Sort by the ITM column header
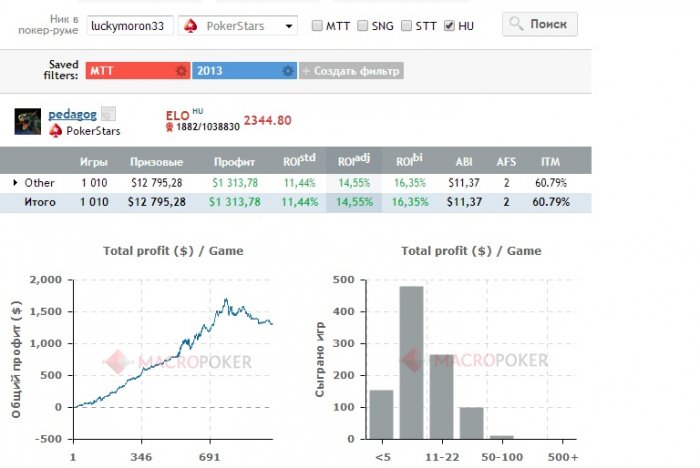 (x=550, y=162)
